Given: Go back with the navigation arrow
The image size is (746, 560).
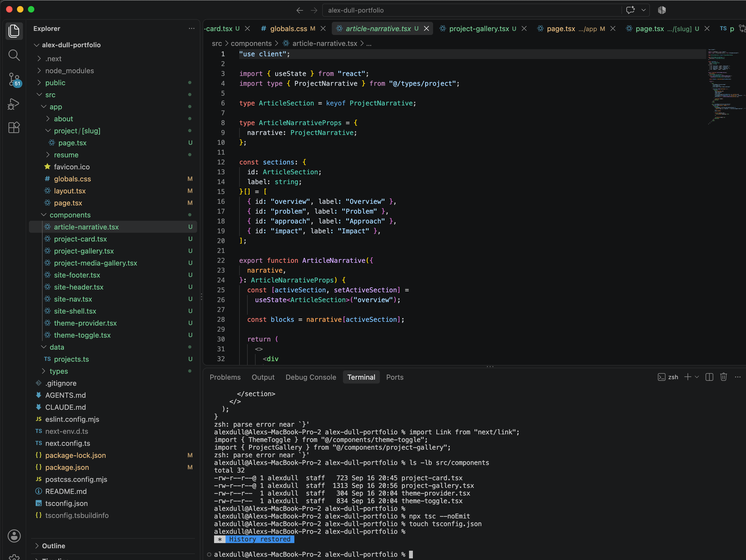Looking at the screenshot, I should coord(300,10).
